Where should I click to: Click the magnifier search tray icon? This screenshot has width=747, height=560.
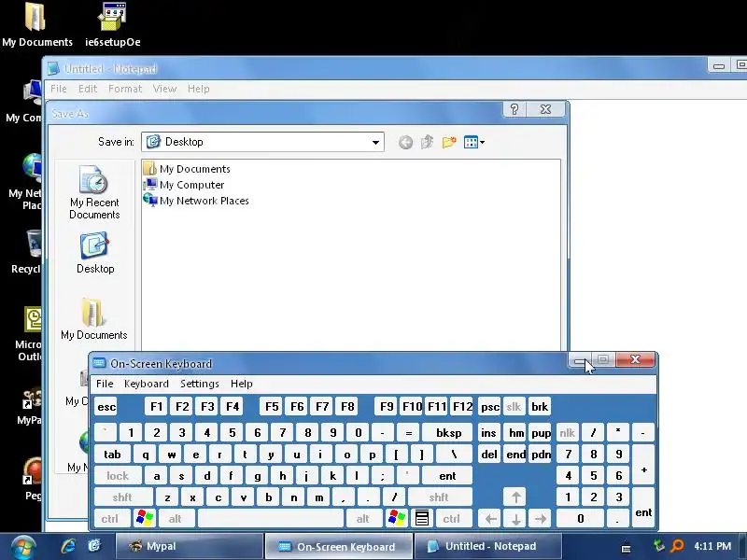point(678,546)
